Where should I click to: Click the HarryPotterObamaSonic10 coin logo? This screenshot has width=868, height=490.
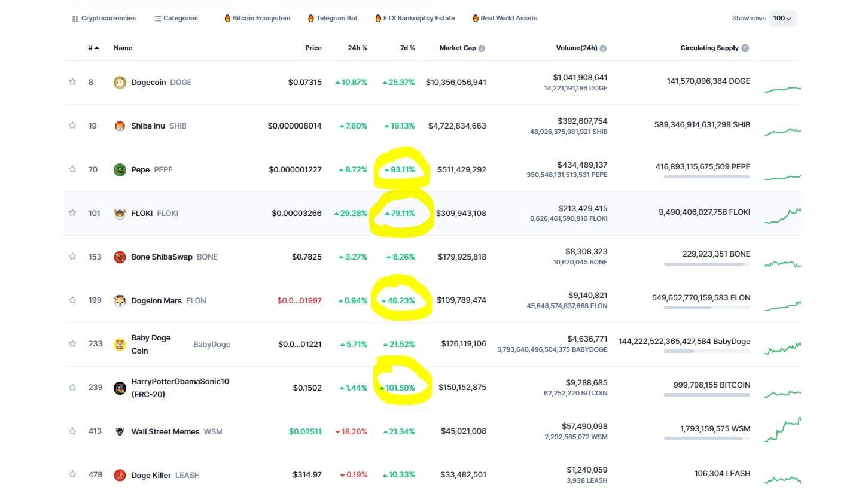coord(120,387)
